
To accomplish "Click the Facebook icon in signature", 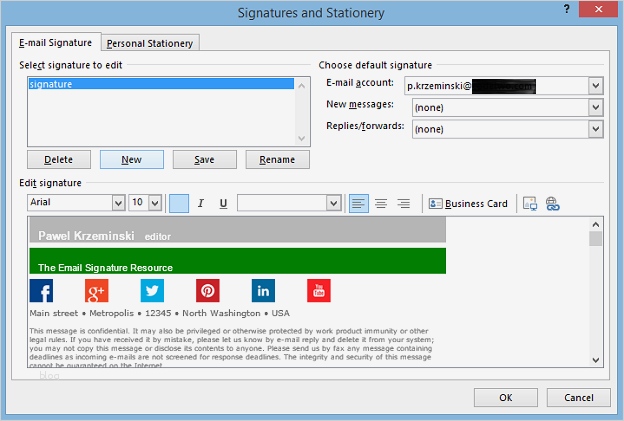I will pyautogui.click(x=41, y=291).
